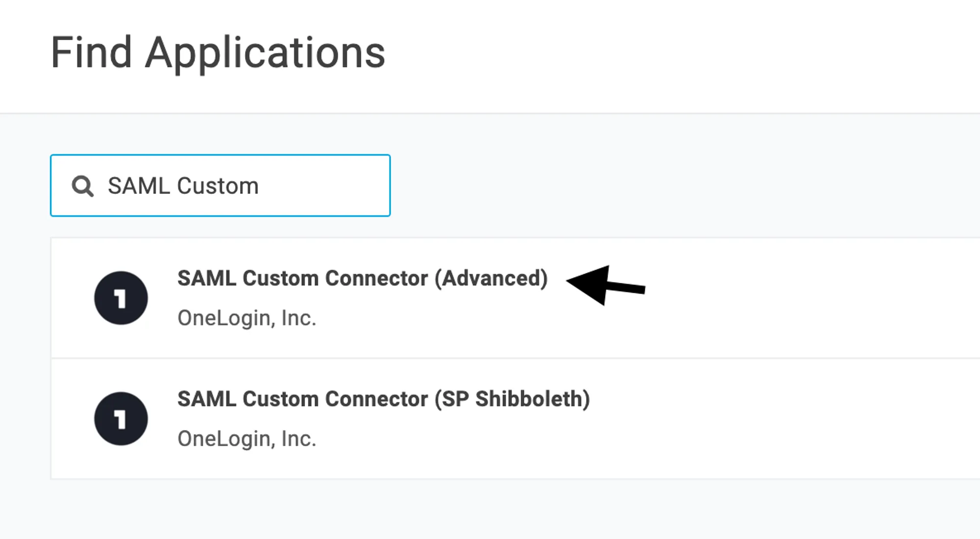
Task: Click the Find Applications page heading
Action: [218, 53]
